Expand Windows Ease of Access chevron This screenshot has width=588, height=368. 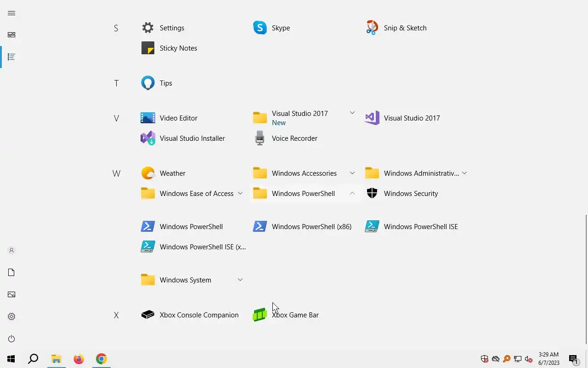(x=240, y=193)
